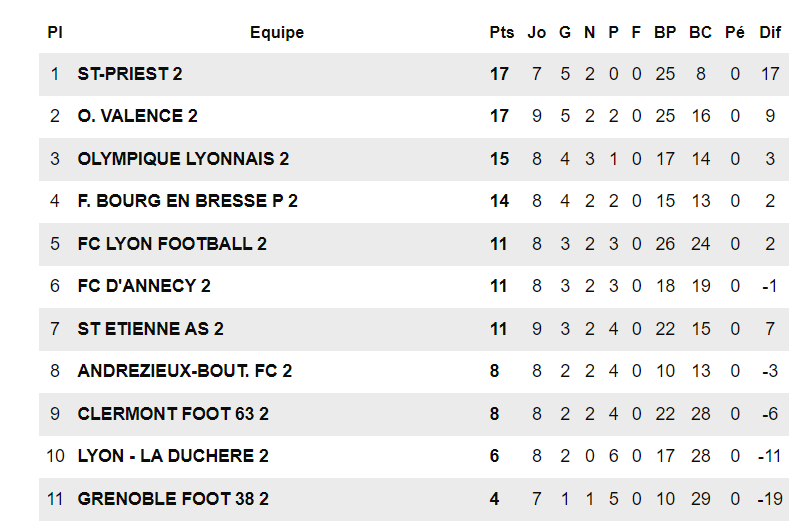Open F. BOURG EN BRESSE P 2
The height and width of the screenshot is (527, 810).
coord(187,201)
